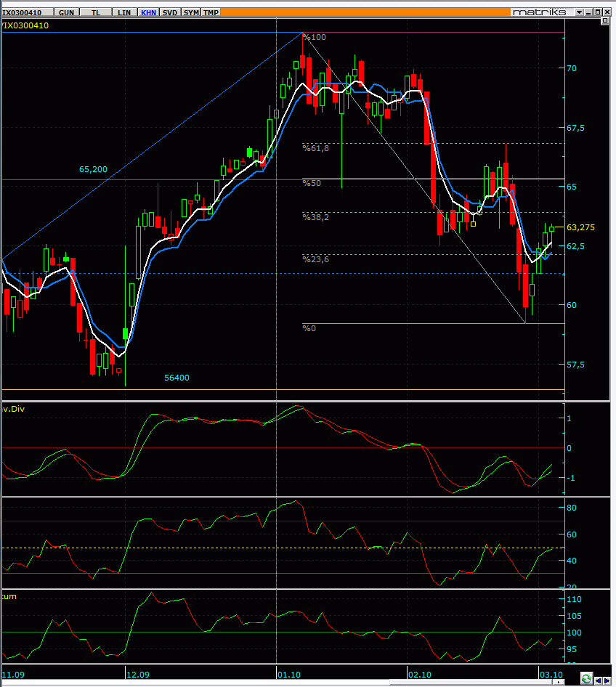Screen dimensions: 616x687
Task: Open the title bar dropdown arrow next to matriks
Action: coord(579,12)
